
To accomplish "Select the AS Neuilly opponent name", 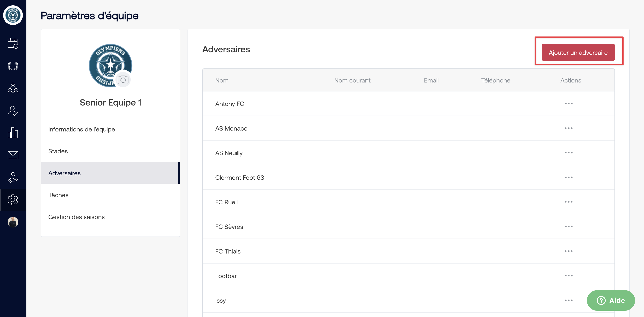I will pyautogui.click(x=229, y=153).
